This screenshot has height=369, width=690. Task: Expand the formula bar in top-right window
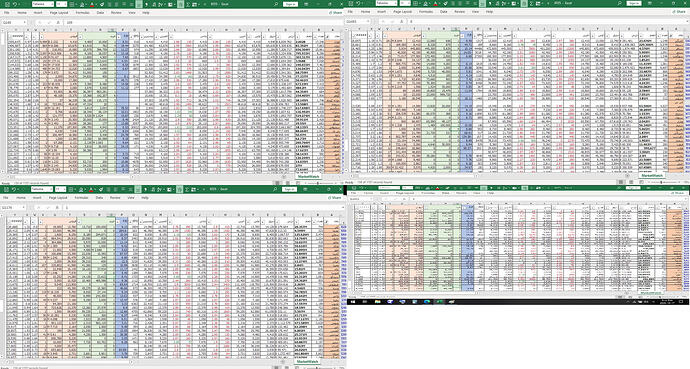tap(686, 22)
